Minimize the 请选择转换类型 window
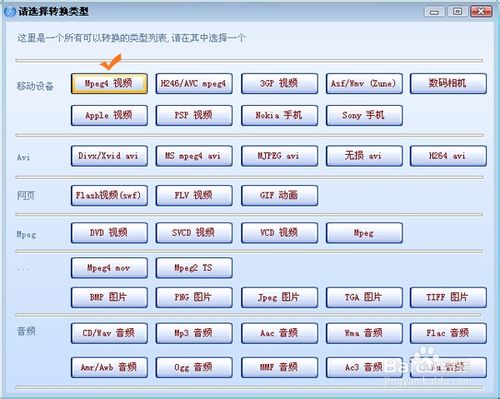500x399 pixels. (x=434, y=12)
